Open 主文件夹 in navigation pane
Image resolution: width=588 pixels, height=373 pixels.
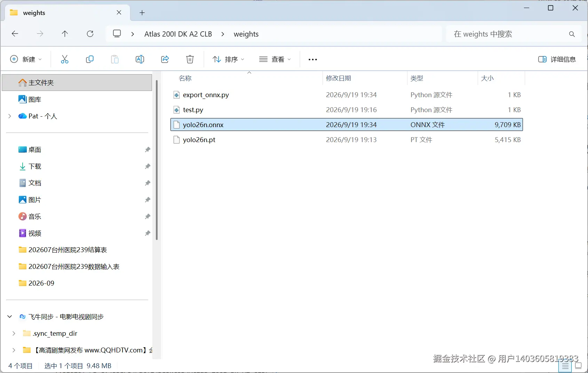coord(77,83)
